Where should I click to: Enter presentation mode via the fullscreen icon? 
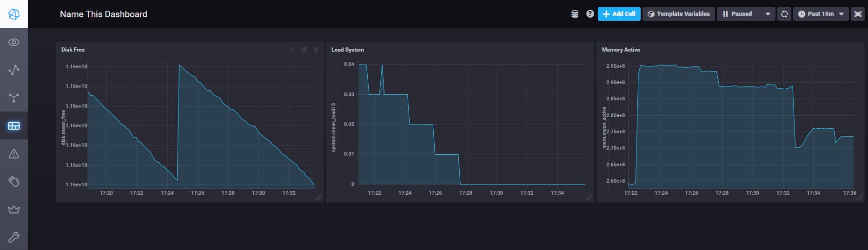pos(858,14)
